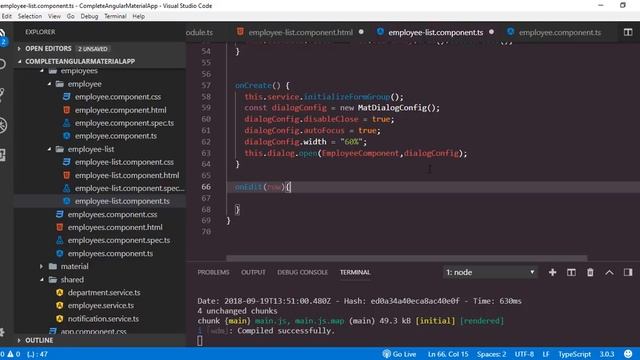This screenshot has width=640, height=360.
Task: Change language mode via TypeScript entry
Action: tap(574, 354)
